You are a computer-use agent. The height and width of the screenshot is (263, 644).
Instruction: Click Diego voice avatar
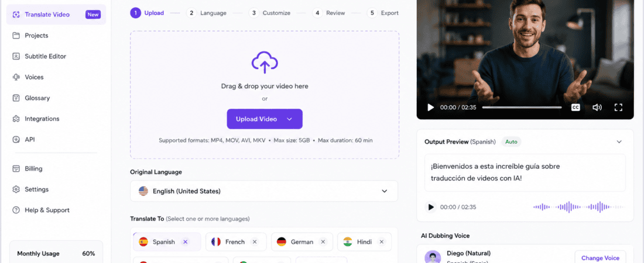click(433, 257)
